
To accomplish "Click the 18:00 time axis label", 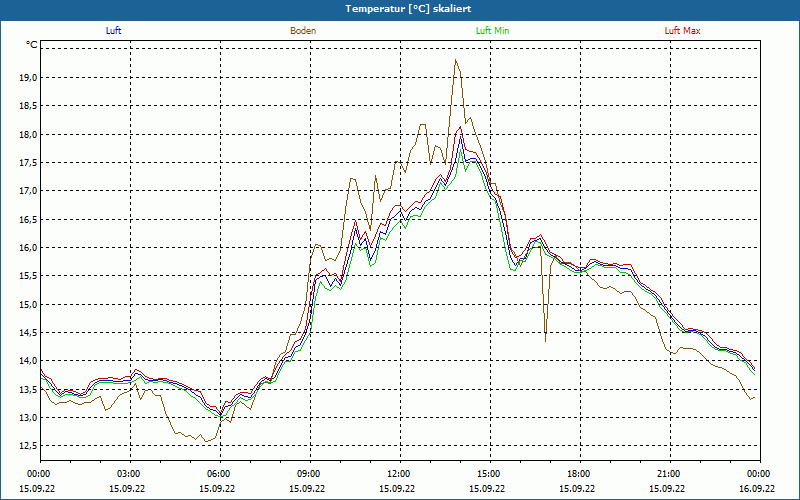I will tap(580, 474).
